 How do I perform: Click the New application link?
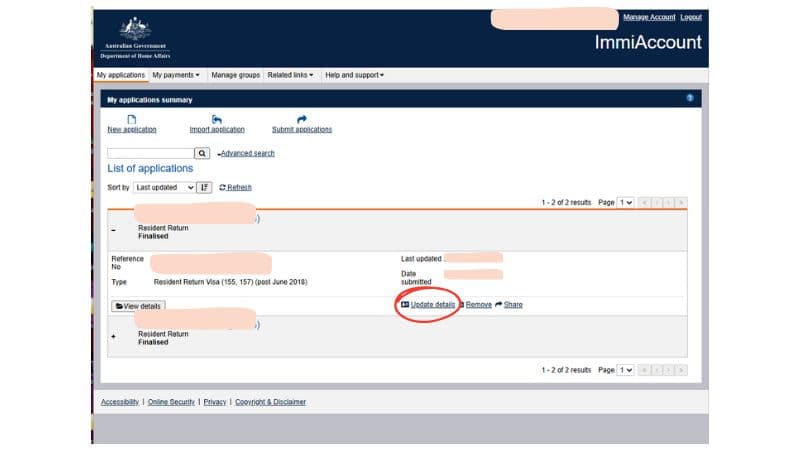[132, 130]
